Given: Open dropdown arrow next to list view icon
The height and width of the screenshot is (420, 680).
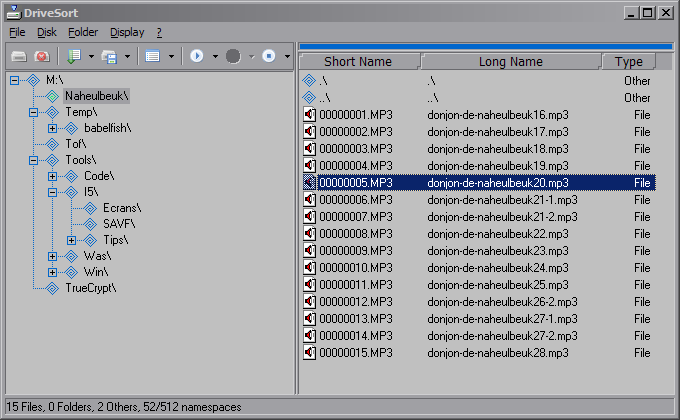Looking at the screenshot, I should [x=171, y=57].
